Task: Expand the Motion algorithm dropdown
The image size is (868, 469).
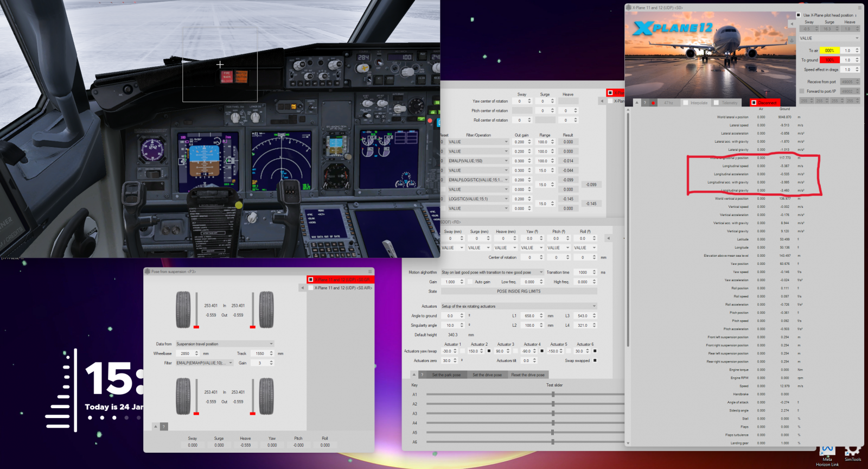Action: point(492,272)
